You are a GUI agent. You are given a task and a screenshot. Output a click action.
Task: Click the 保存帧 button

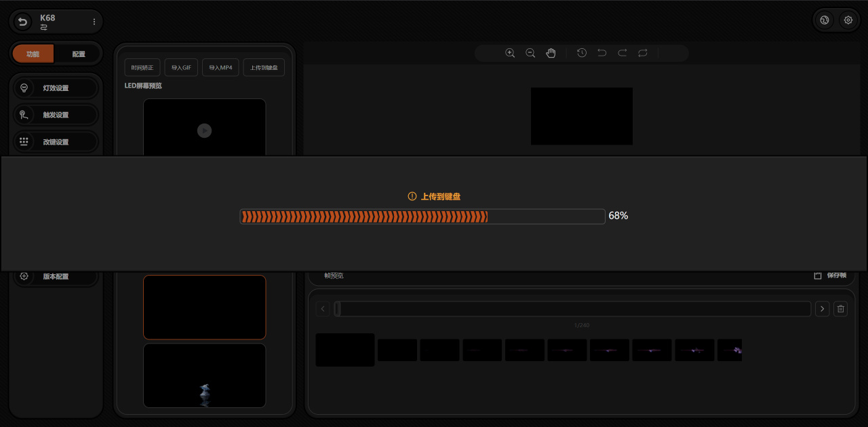click(836, 276)
